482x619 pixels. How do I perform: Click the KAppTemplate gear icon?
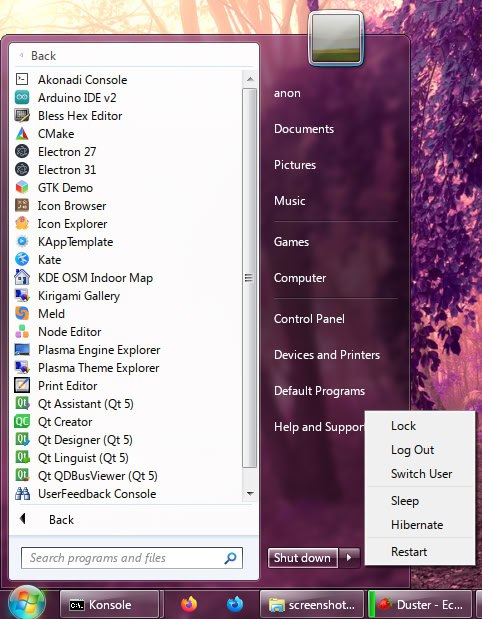22,242
